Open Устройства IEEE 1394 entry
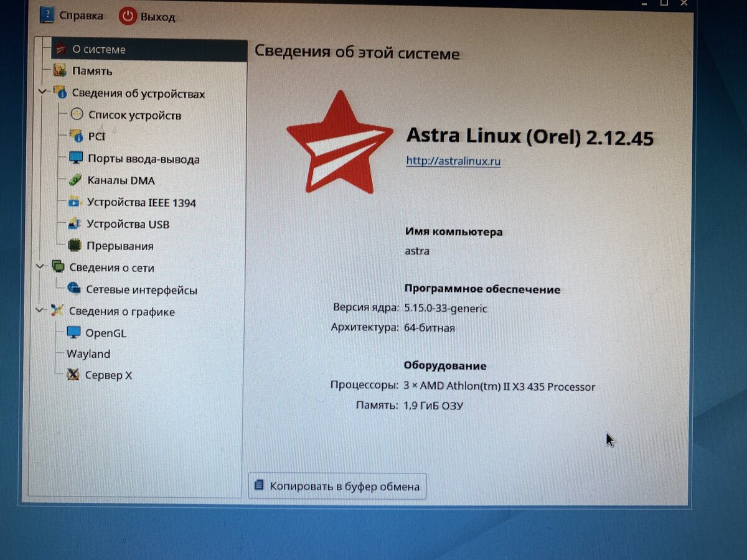The height and width of the screenshot is (560, 747). pyautogui.click(x=141, y=202)
